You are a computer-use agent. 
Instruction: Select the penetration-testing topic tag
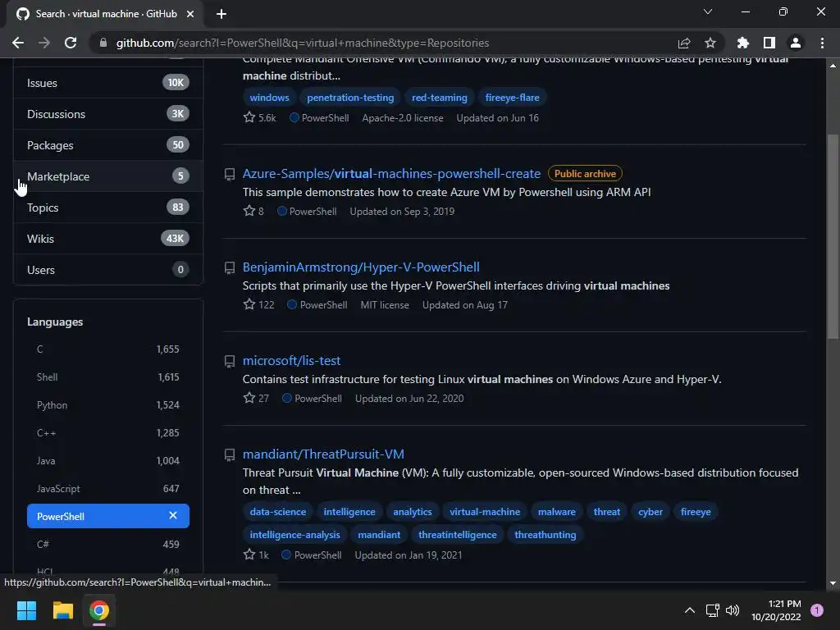pos(350,98)
